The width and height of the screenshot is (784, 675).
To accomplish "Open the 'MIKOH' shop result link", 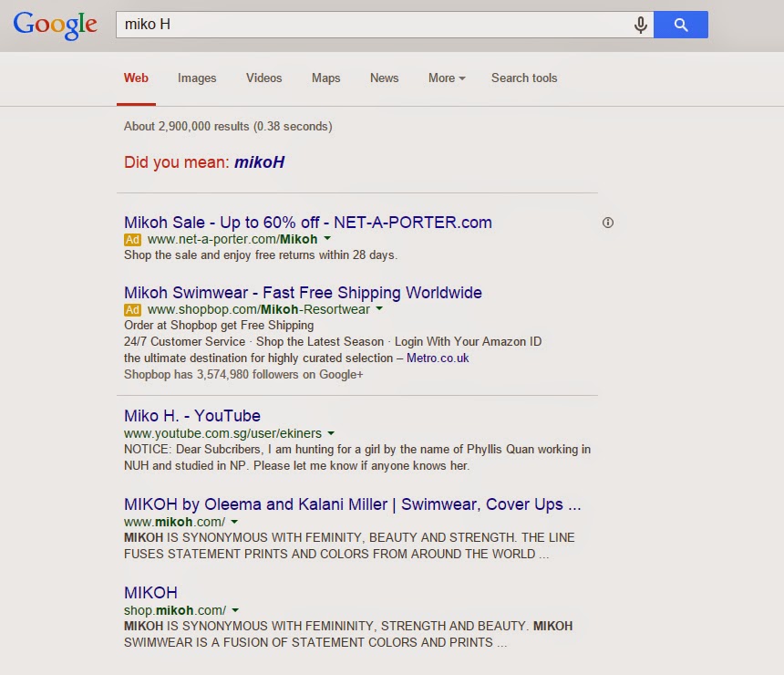I will click(150, 593).
